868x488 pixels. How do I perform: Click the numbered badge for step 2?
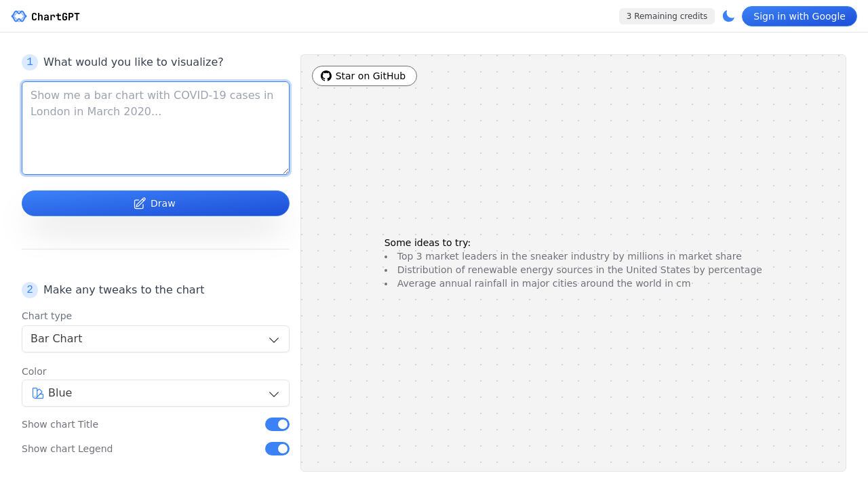tap(29, 289)
